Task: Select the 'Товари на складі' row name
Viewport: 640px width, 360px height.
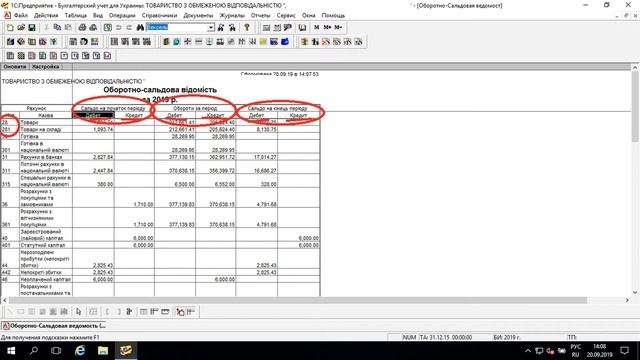Action: tap(41, 129)
